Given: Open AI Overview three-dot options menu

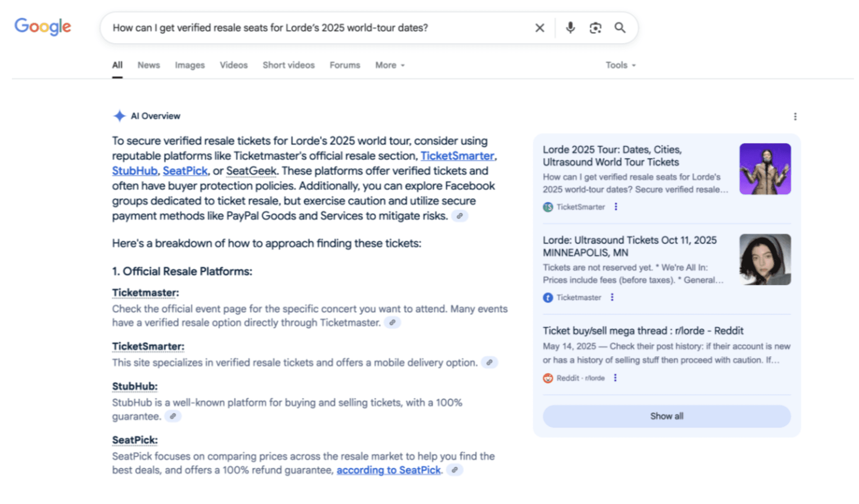Looking at the screenshot, I should coord(795,117).
